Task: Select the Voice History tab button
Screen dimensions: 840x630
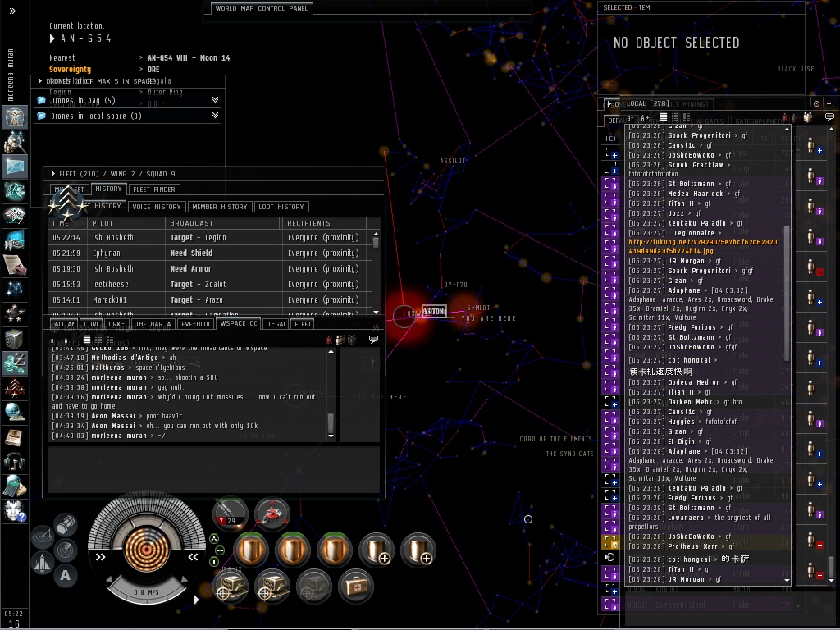Action: pyautogui.click(x=156, y=207)
